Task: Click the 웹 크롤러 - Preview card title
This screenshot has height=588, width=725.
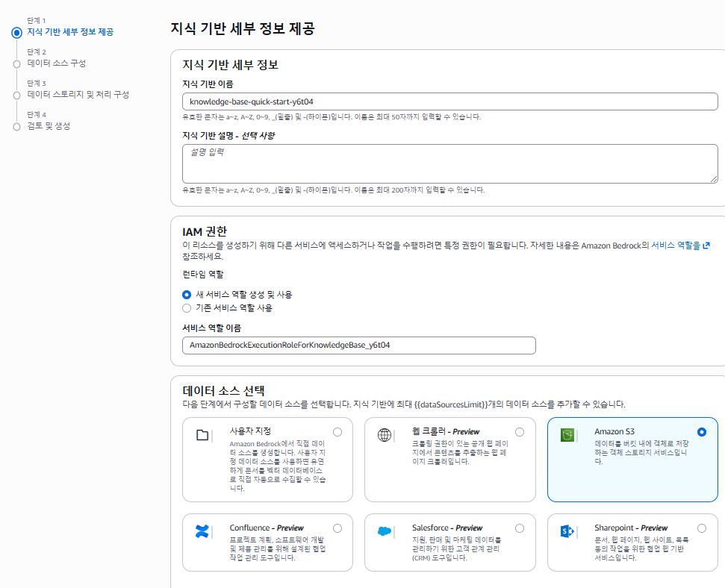Action: 446,431
